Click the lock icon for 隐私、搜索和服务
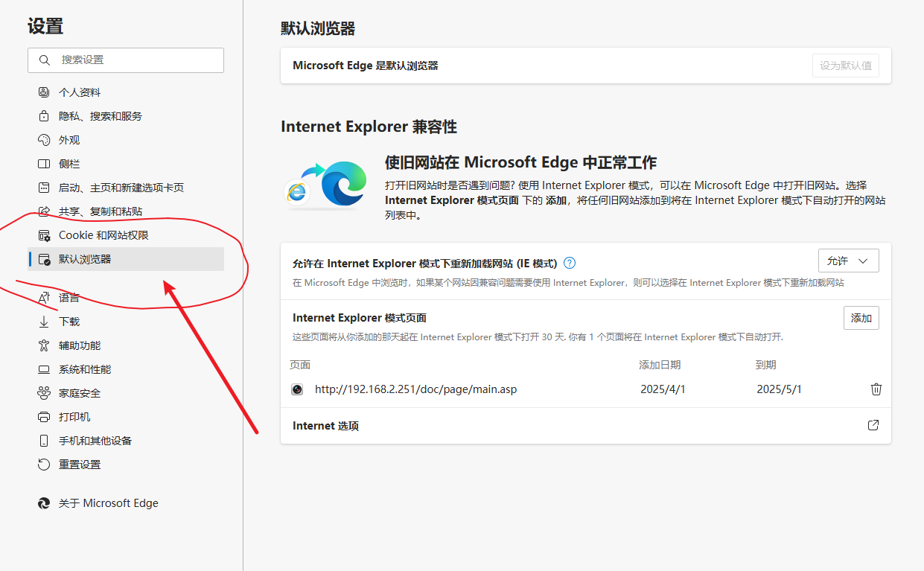The image size is (924, 571). [44, 116]
